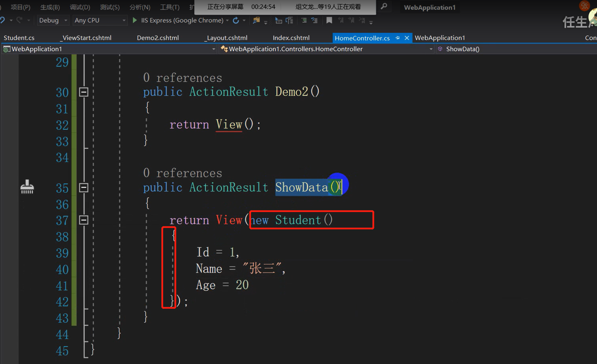The image size is (597, 364).
Task: Click the browser refresh icon in toolbar
Action: [x=236, y=20]
